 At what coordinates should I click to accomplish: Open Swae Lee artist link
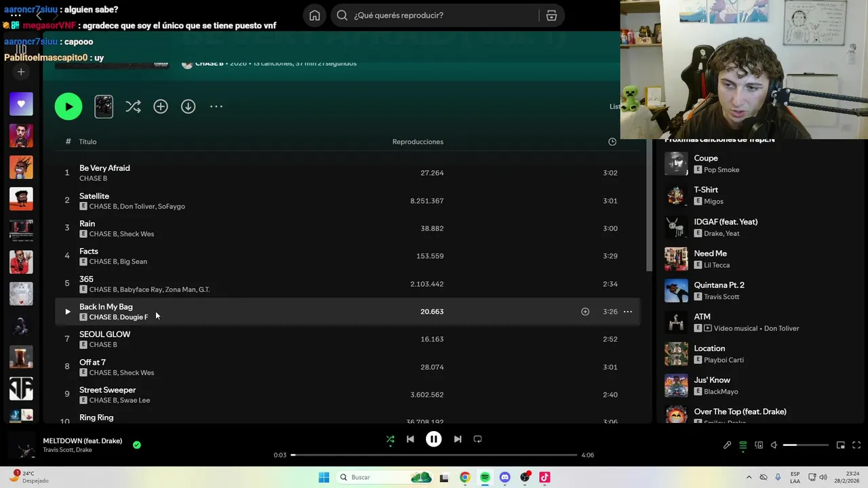coord(135,401)
